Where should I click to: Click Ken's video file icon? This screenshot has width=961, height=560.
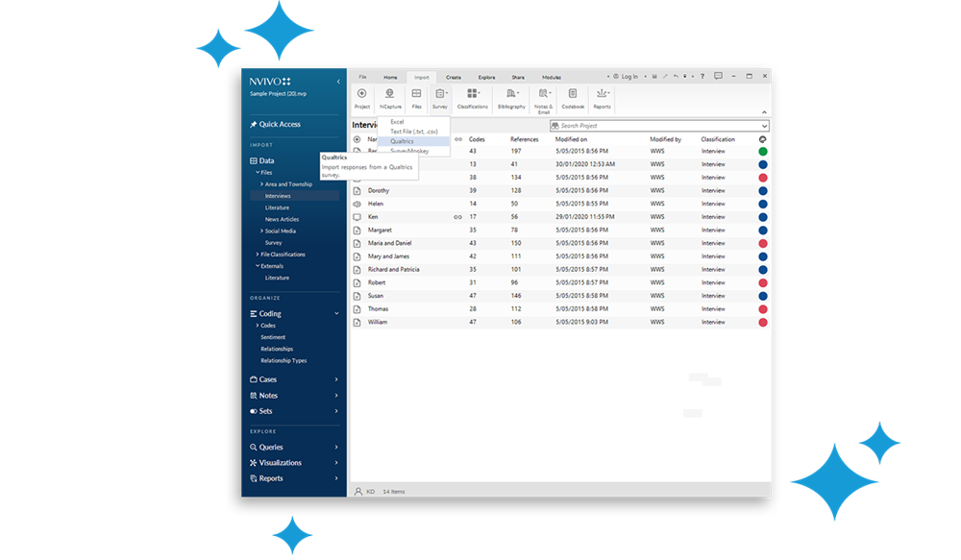pos(357,217)
